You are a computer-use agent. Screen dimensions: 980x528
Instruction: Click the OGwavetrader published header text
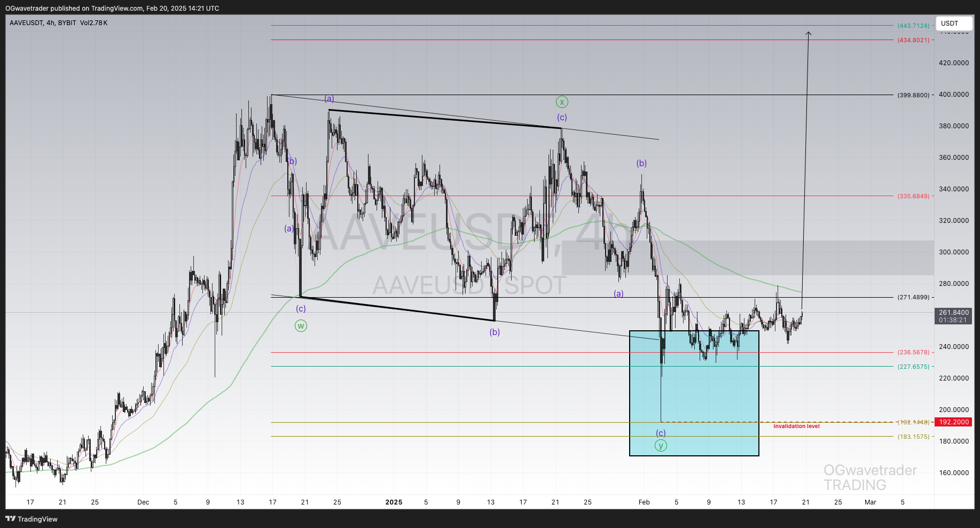click(x=112, y=8)
